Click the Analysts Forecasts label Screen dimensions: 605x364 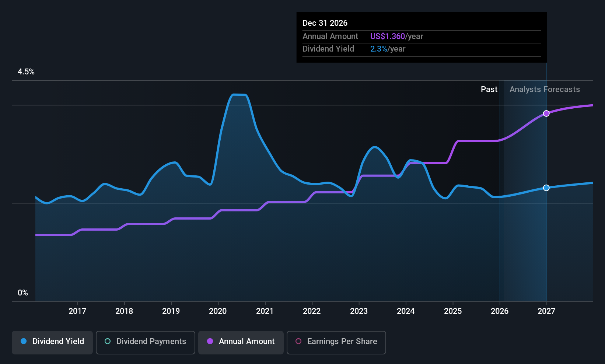[x=545, y=90]
